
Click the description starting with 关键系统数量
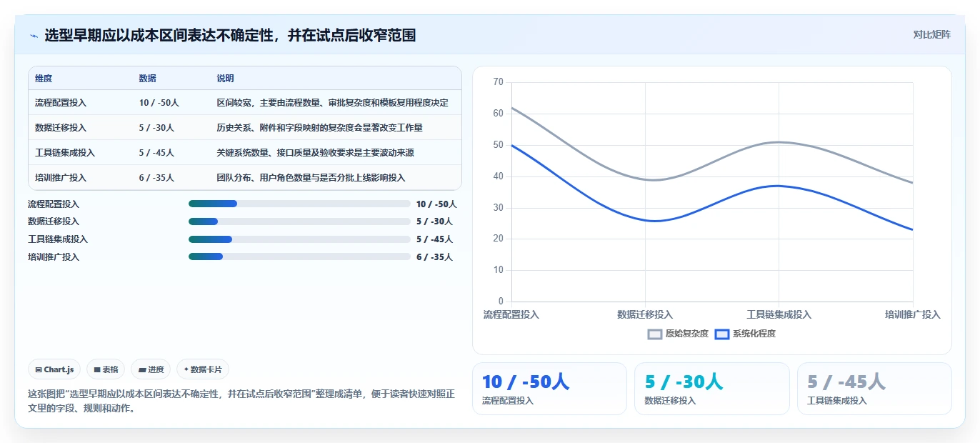[316, 153]
